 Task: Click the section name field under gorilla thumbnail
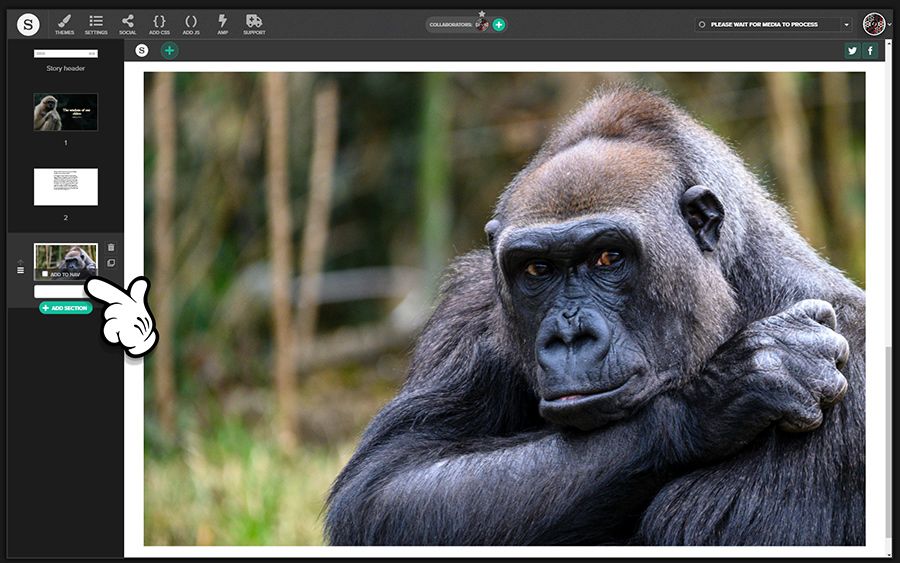tap(63, 292)
